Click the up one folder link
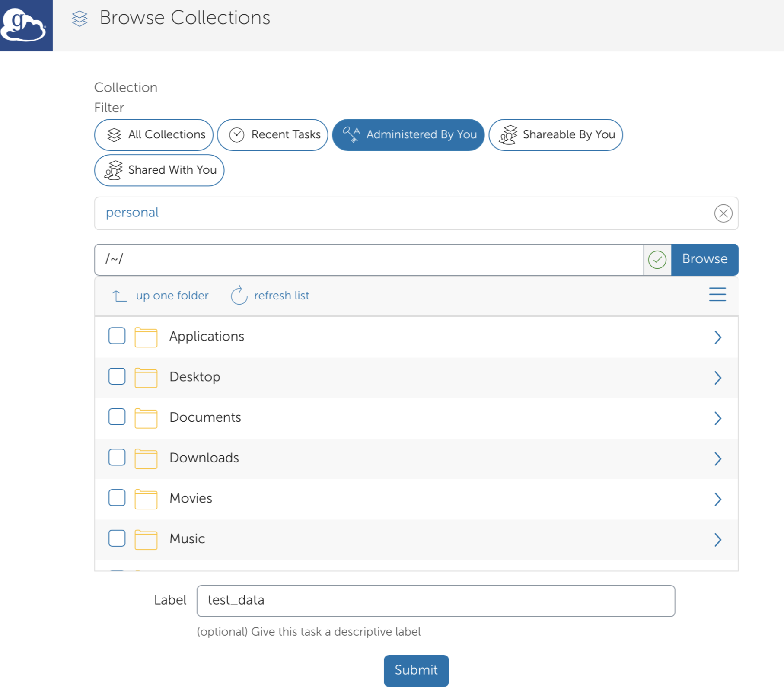 click(172, 296)
